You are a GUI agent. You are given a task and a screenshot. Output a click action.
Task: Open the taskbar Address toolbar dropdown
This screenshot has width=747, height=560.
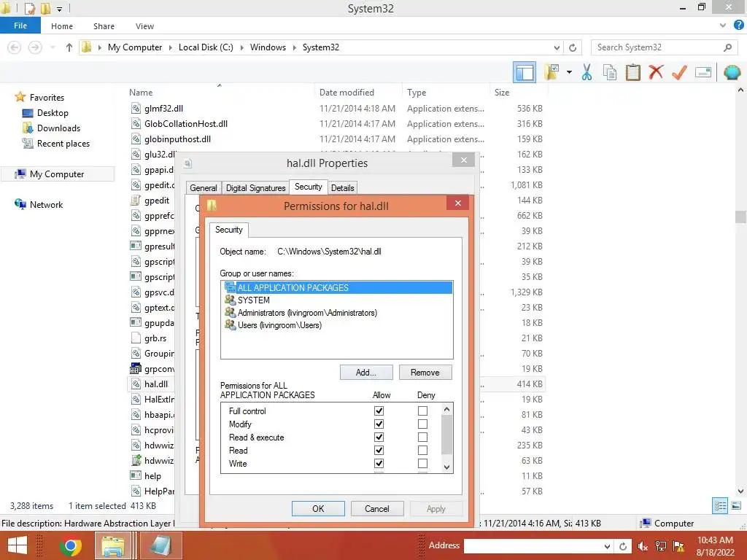[607, 546]
